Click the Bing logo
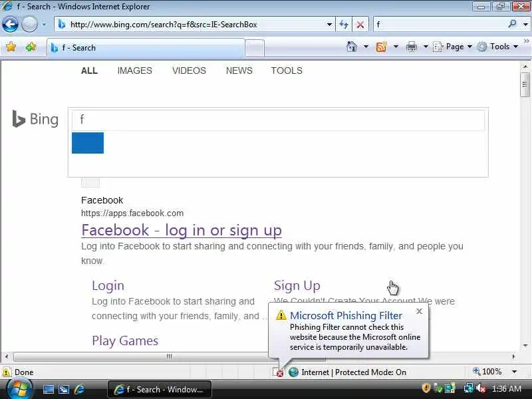 pyautogui.click(x=35, y=119)
